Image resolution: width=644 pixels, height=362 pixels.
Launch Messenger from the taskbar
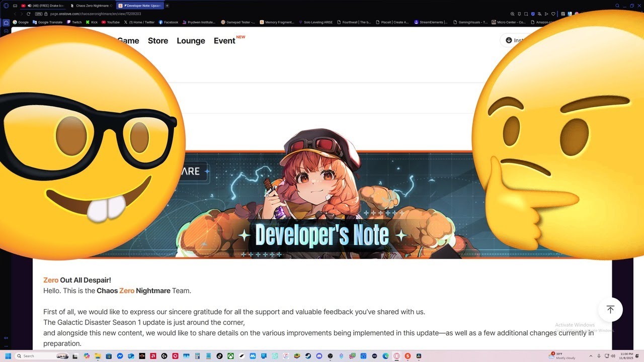click(120, 356)
